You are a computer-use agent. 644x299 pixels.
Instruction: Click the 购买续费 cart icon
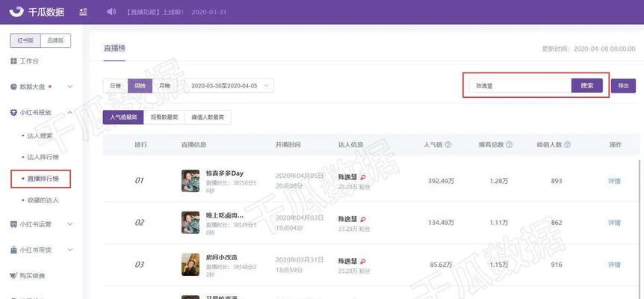coord(13,276)
